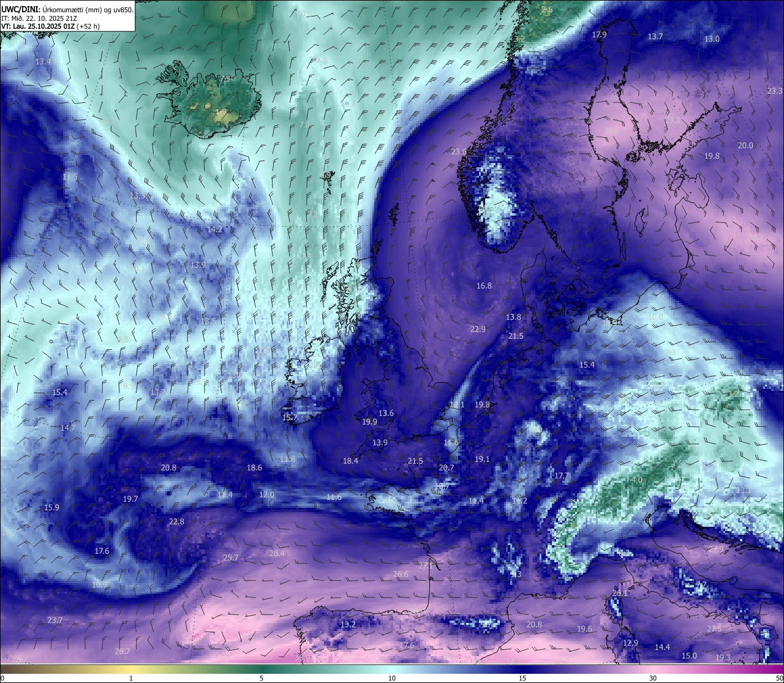Click the 17.9 value label
784x683 pixels.
point(599,34)
